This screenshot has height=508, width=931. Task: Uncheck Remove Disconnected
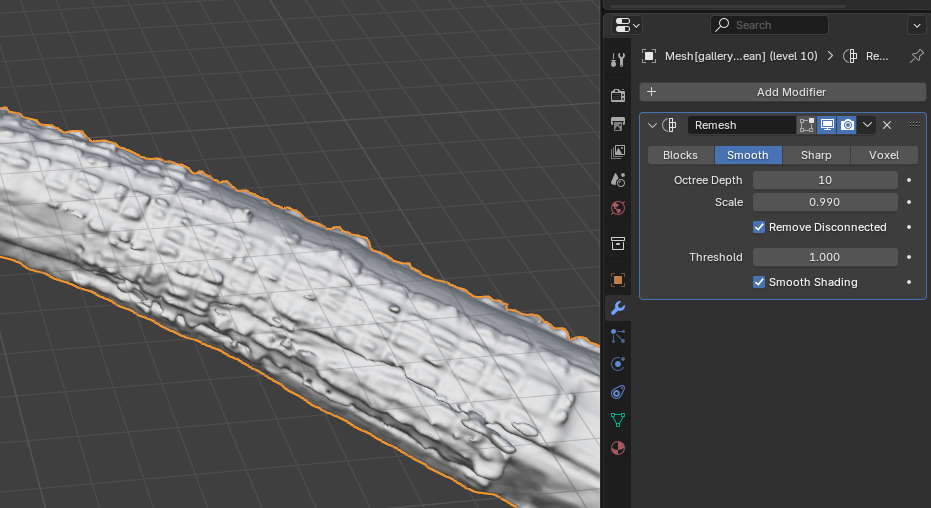coord(759,227)
